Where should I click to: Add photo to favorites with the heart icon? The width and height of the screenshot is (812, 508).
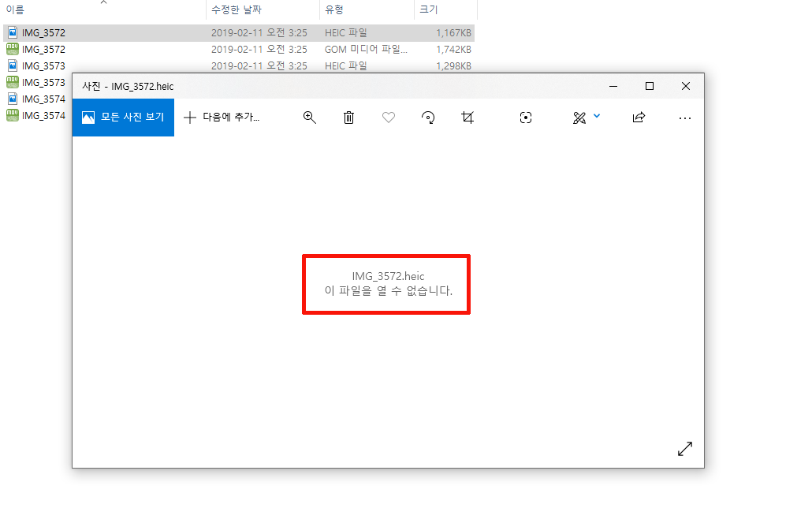389,118
